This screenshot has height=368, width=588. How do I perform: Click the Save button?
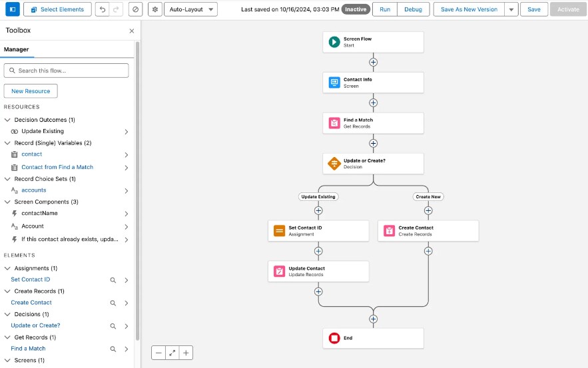(x=534, y=9)
